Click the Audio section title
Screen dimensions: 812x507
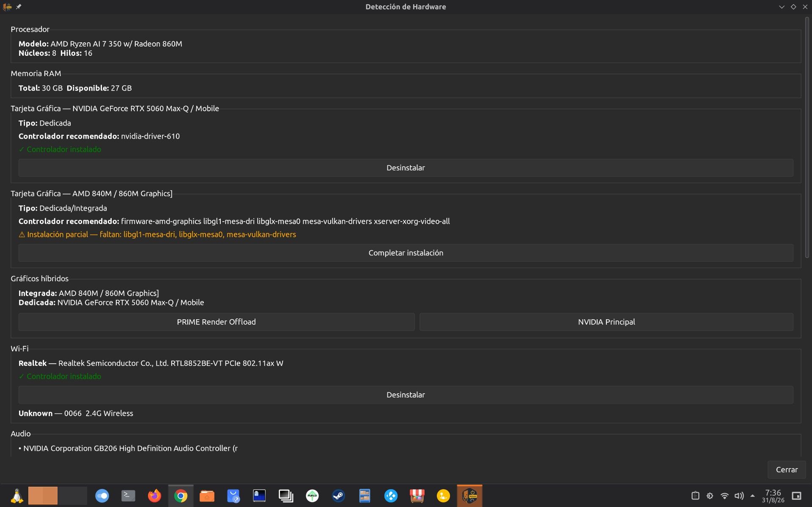tap(21, 434)
